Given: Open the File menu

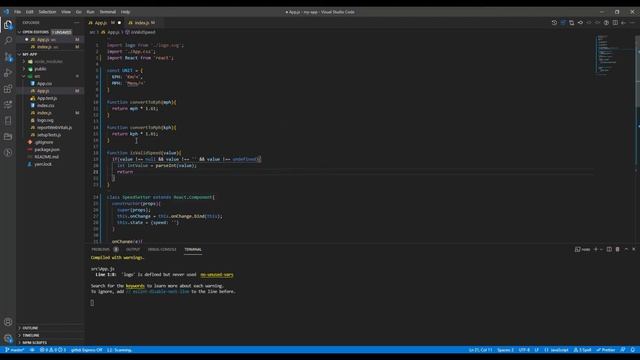Looking at the screenshot, I should 18,12.
